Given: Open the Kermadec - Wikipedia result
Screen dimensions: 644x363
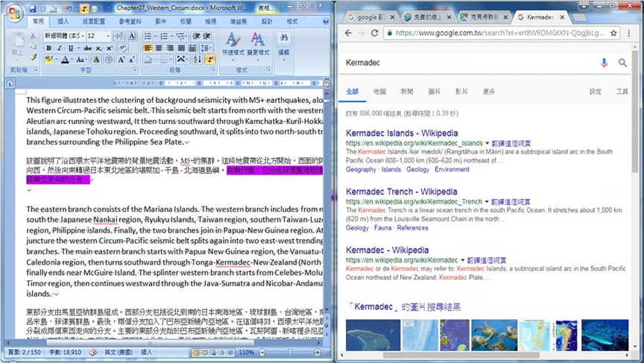Looking at the screenshot, I should coord(388,250).
